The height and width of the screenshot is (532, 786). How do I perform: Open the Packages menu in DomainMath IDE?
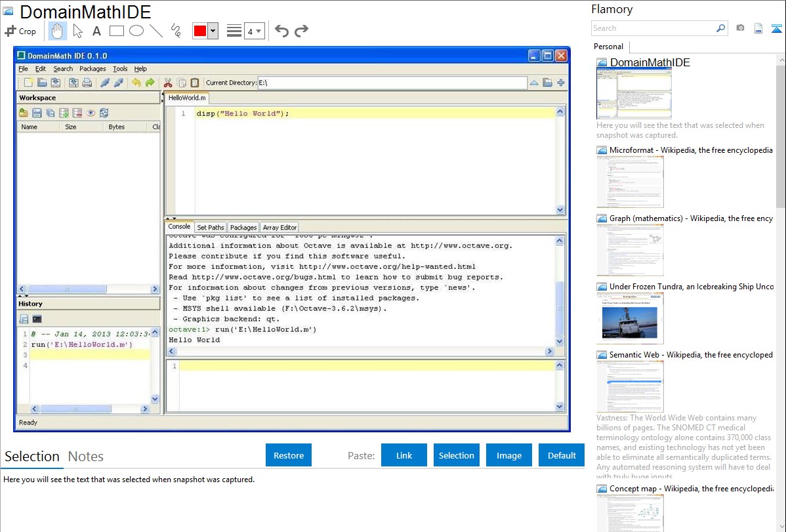click(x=93, y=69)
